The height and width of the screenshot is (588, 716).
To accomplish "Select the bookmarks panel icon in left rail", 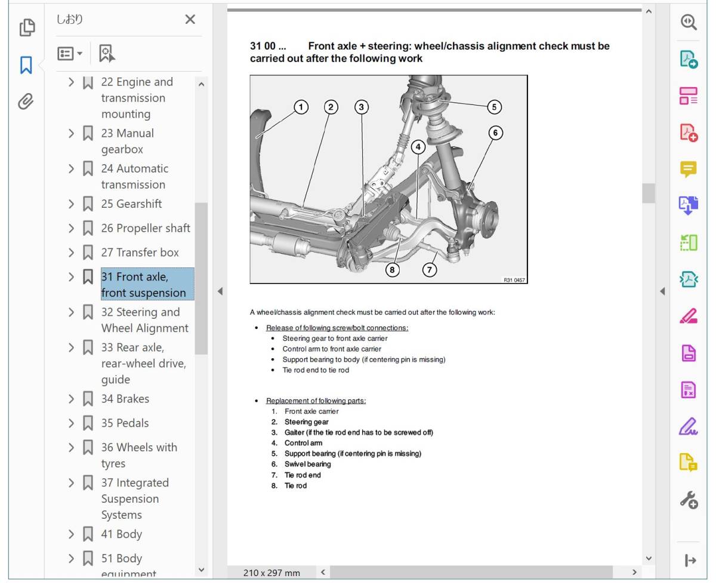I will click(26, 64).
